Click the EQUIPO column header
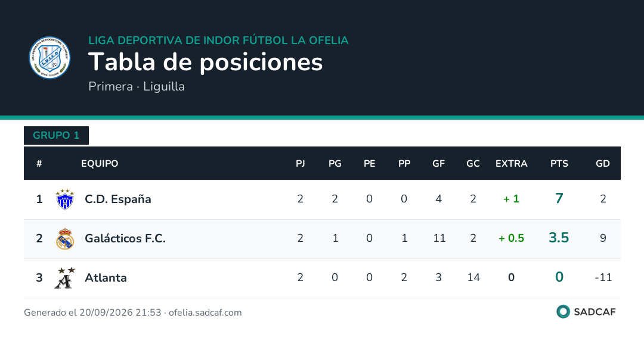The height and width of the screenshot is (343, 644). pos(100,164)
